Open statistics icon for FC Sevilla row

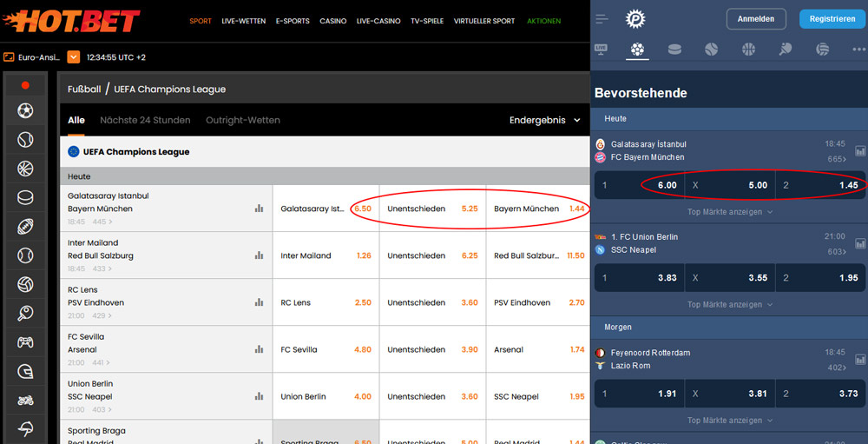pos(259,349)
